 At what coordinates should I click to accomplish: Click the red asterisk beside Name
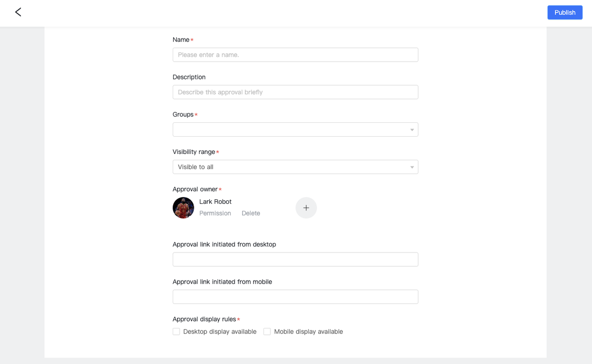[x=191, y=39]
